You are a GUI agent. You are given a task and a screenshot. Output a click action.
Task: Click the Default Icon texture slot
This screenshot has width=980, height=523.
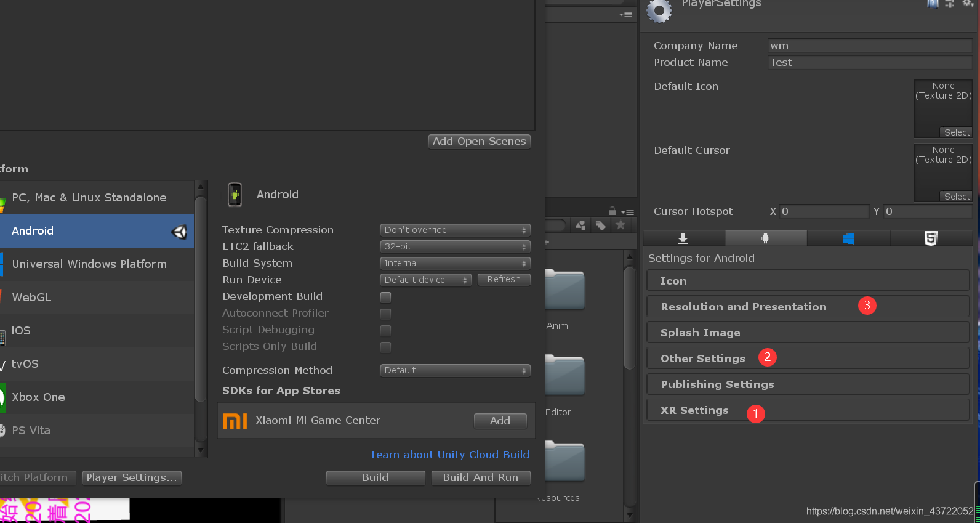point(943,108)
